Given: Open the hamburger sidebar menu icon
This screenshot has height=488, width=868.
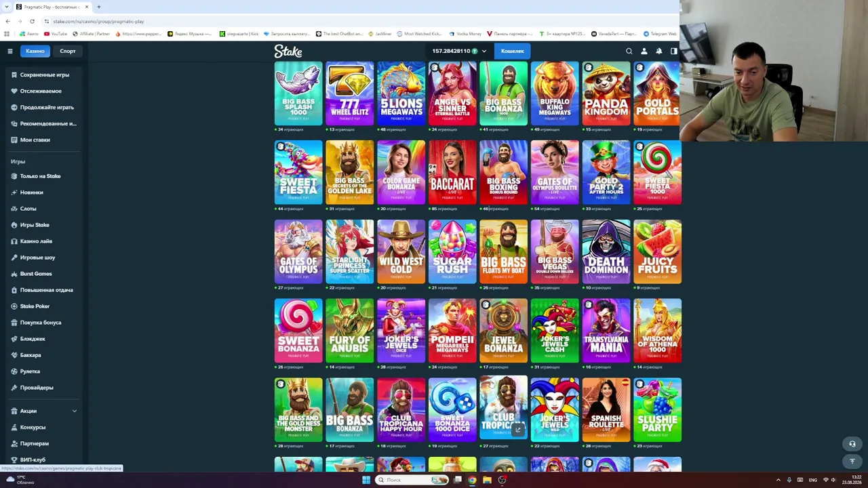Looking at the screenshot, I should pyautogui.click(x=10, y=51).
